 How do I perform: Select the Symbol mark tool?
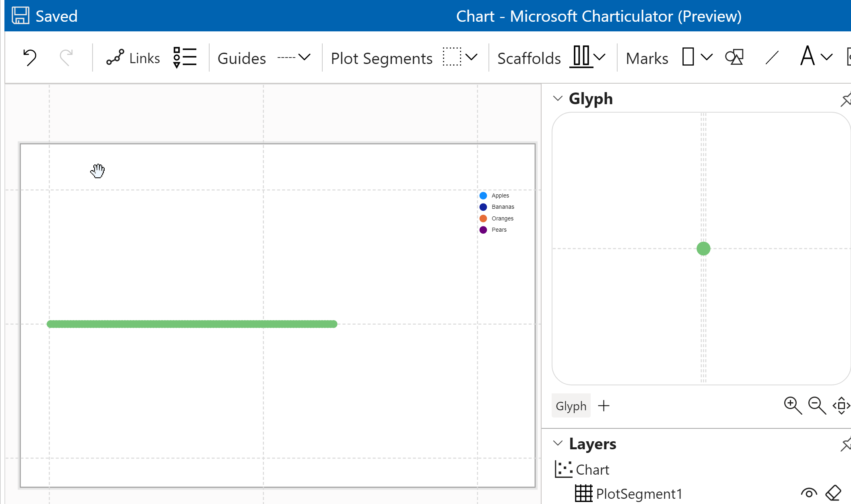[x=734, y=58]
